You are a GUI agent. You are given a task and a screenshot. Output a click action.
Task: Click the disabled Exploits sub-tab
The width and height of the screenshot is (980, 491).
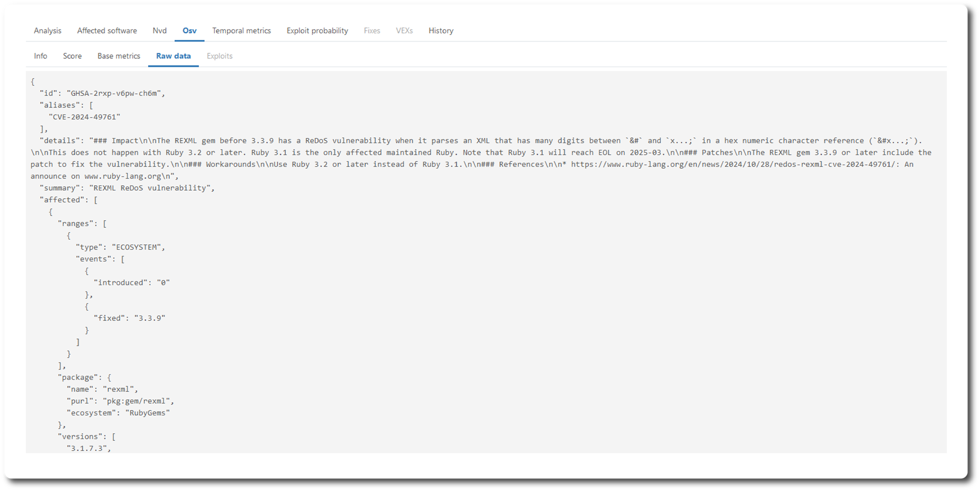pyautogui.click(x=219, y=56)
